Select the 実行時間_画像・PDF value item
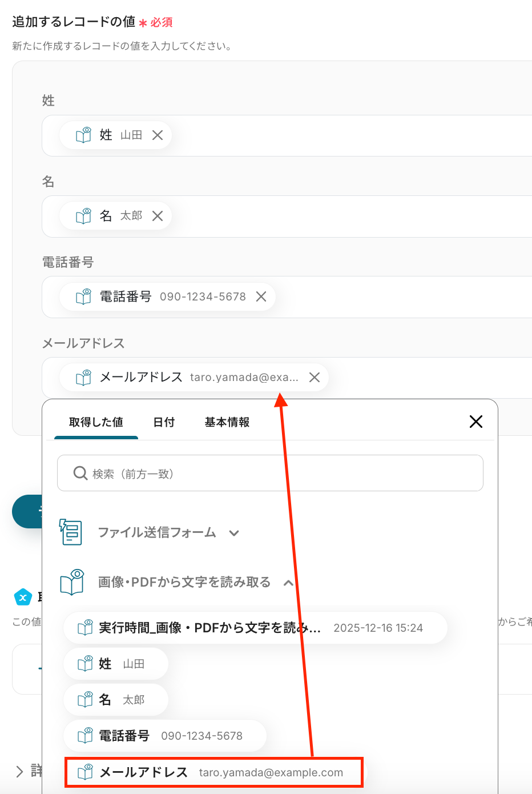 click(255, 628)
